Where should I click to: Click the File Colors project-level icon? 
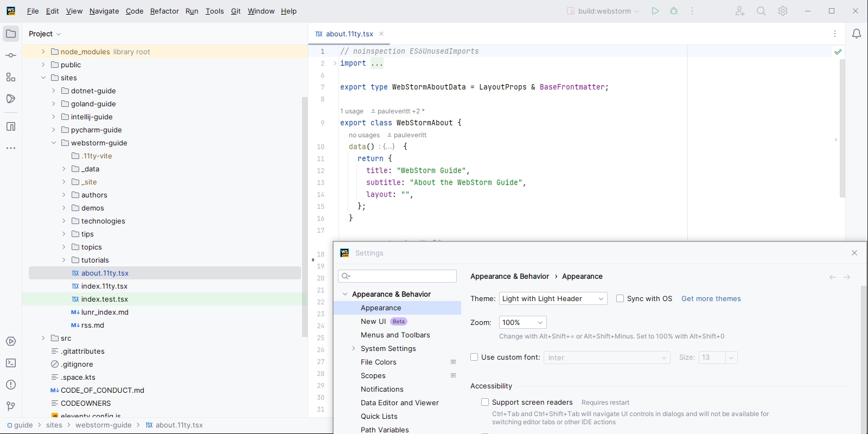[x=454, y=362]
